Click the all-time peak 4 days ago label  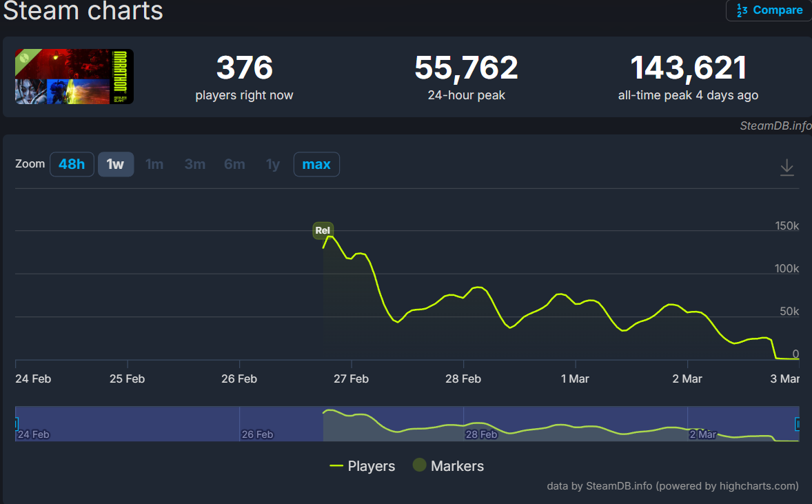pyautogui.click(x=688, y=95)
